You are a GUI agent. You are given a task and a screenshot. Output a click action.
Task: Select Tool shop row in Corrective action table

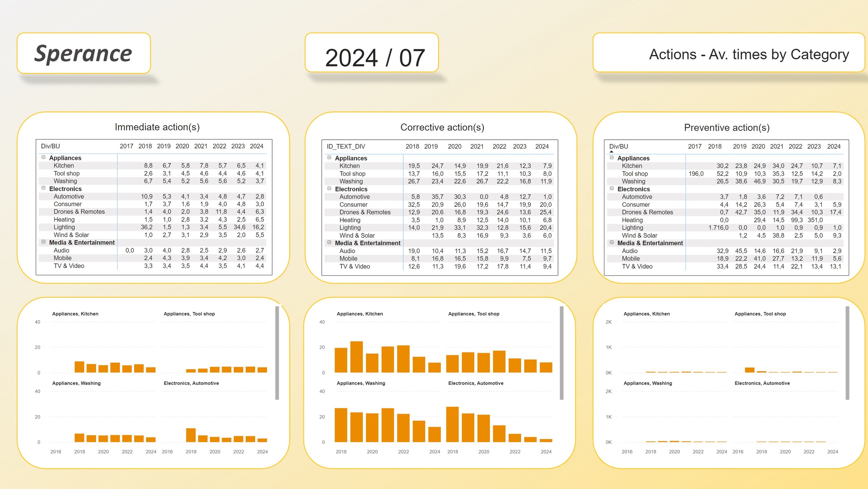(439, 174)
